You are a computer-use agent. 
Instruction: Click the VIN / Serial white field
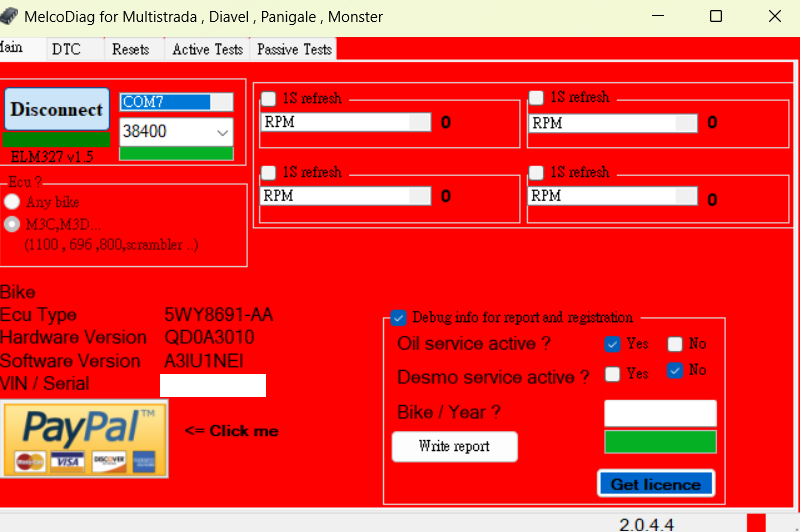pyautogui.click(x=213, y=385)
